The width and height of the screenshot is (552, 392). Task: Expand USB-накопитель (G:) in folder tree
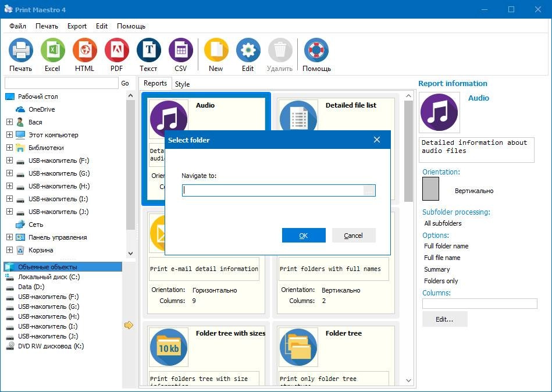pyautogui.click(x=9, y=173)
